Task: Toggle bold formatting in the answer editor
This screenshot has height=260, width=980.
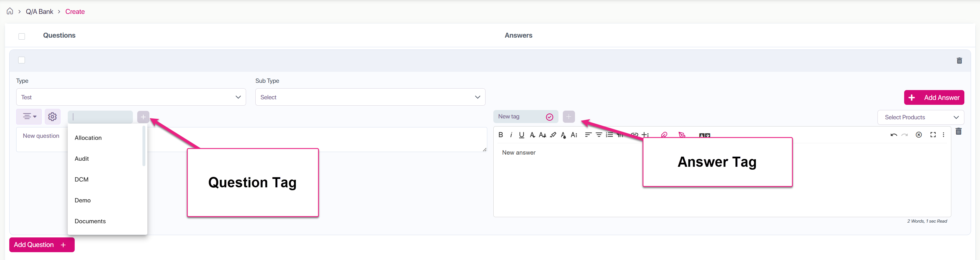Action: point(501,134)
